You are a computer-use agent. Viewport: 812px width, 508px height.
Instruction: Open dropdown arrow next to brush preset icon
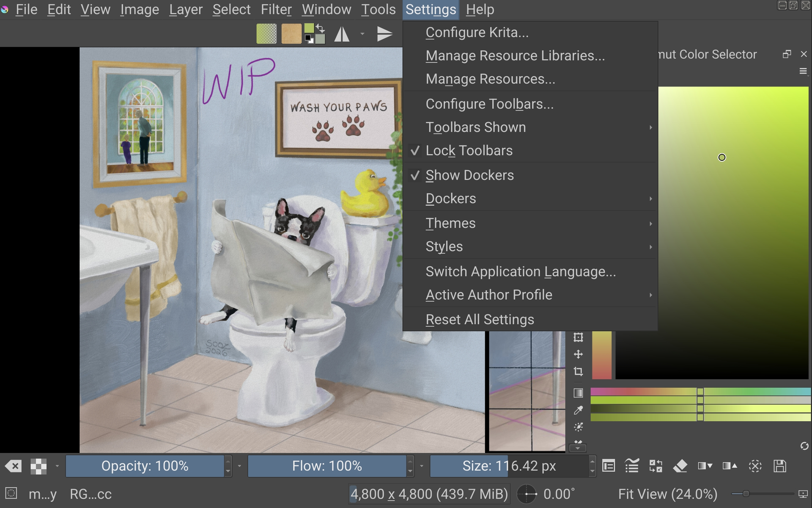57,466
